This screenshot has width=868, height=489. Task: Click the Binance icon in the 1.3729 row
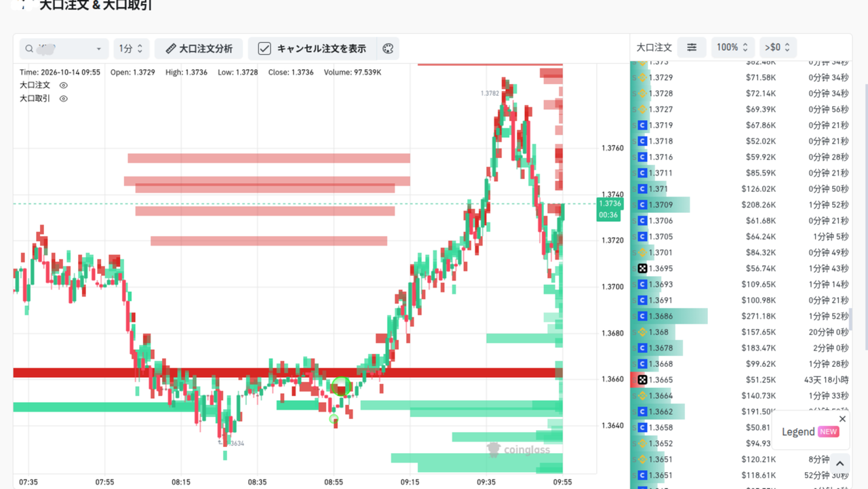643,77
